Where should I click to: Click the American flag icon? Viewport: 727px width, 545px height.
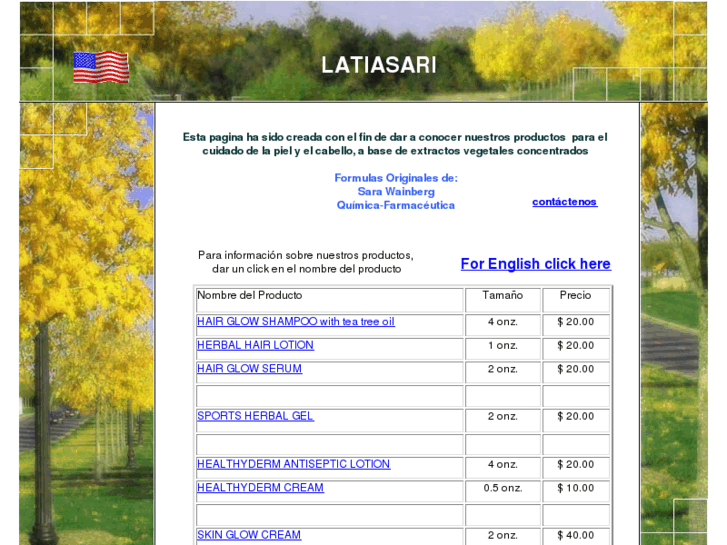[x=101, y=67]
